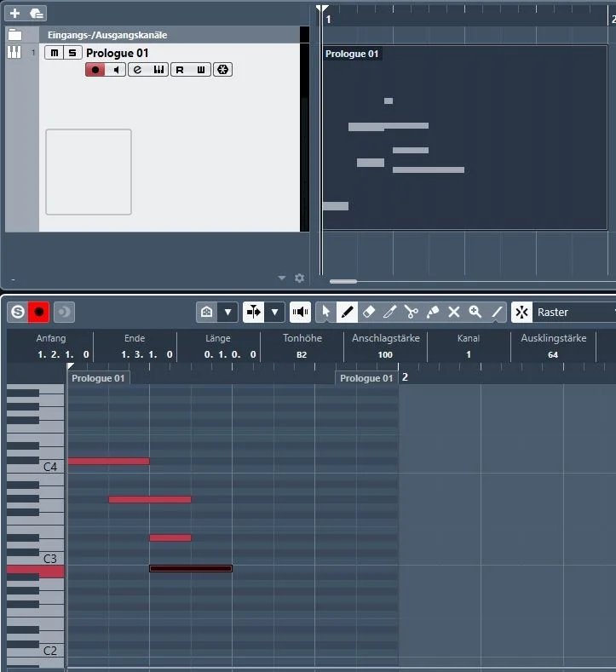Click the Länge value 0.1.0.0
Viewport: 616px width, 672px height.
(x=230, y=354)
